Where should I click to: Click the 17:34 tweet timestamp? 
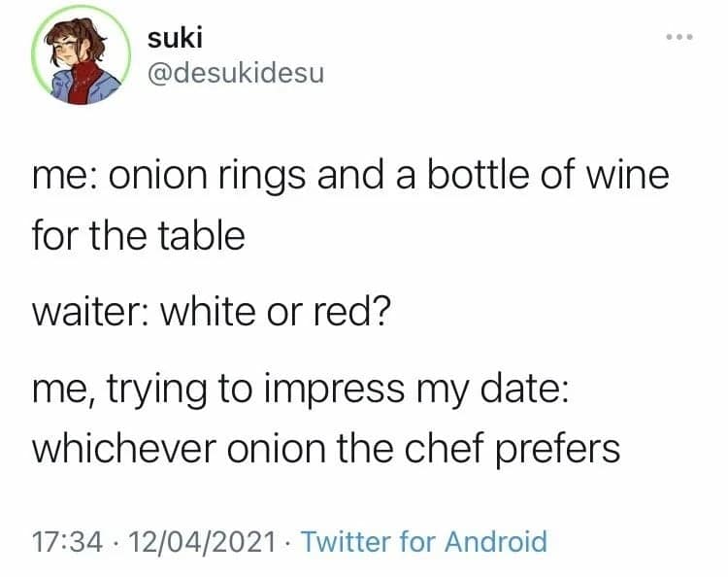pos(59,541)
